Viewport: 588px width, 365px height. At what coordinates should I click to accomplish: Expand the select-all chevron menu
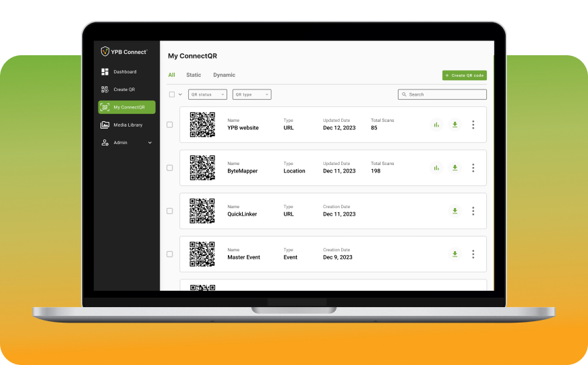tap(180, 94)
